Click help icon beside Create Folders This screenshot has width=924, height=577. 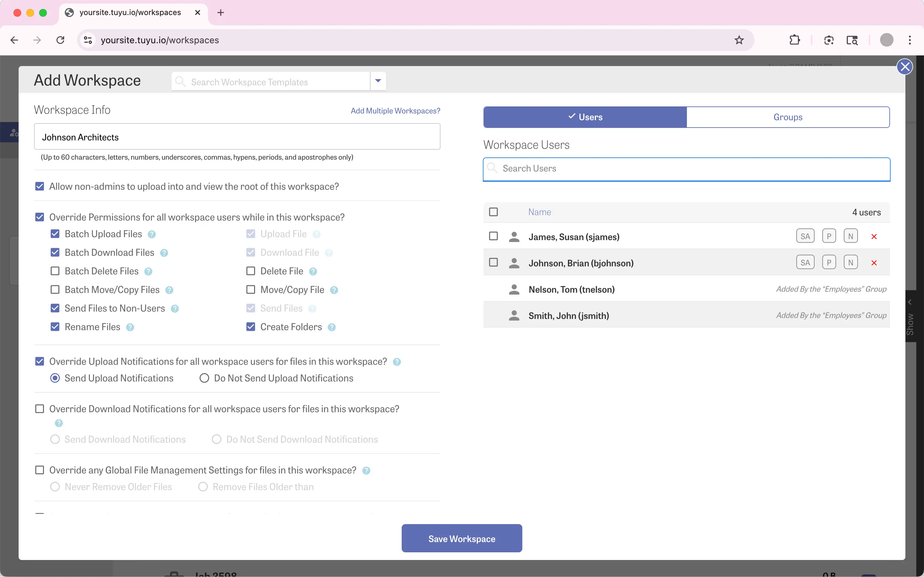[331, 327]
